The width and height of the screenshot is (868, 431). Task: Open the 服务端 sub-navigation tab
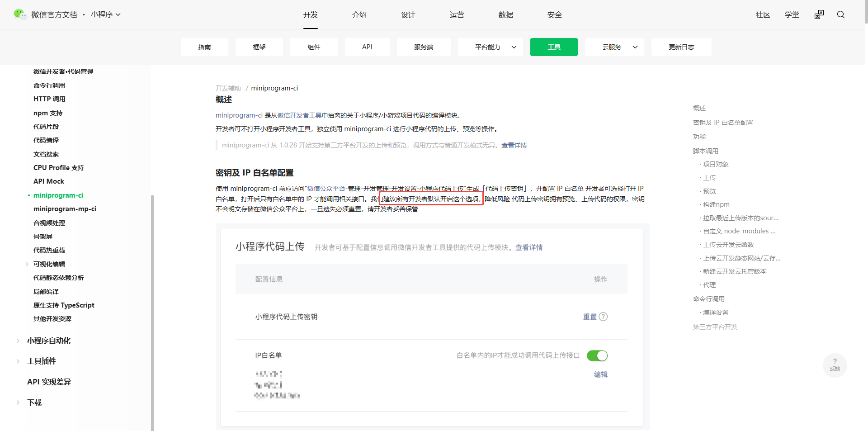(x=424, y=47)
